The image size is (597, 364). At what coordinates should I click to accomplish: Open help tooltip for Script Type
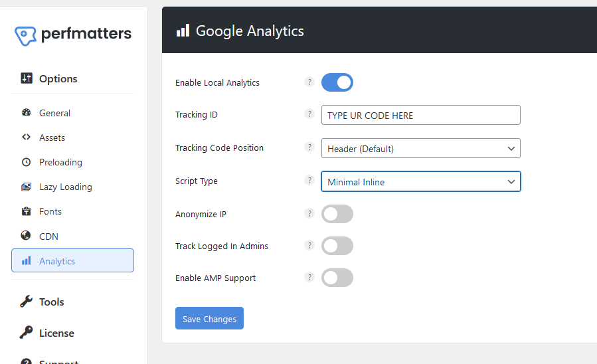tap(309, 180)
